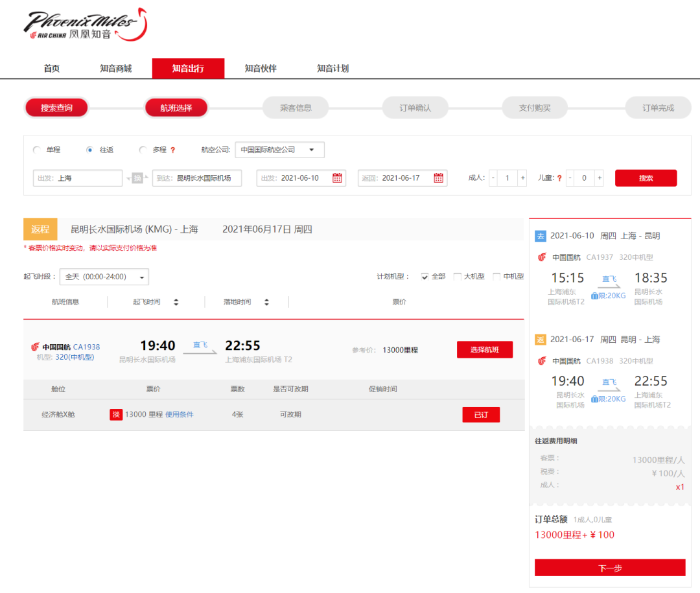Image resolution: width=700 pixels, height=593 pixels.
Task: Click the 13000里程+¥100 order total
Action: pyautogui.click(x=574, y=535)
